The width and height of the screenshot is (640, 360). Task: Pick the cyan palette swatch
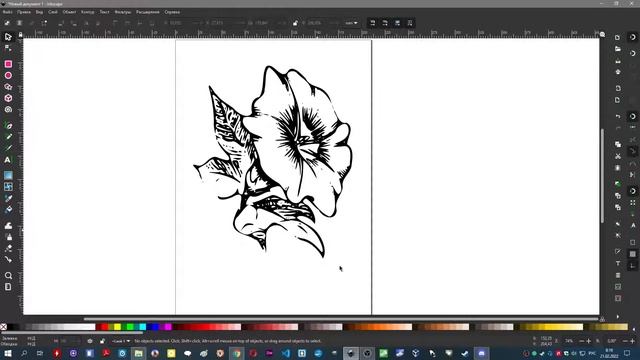pyautogui.click(x=142, y=327)
